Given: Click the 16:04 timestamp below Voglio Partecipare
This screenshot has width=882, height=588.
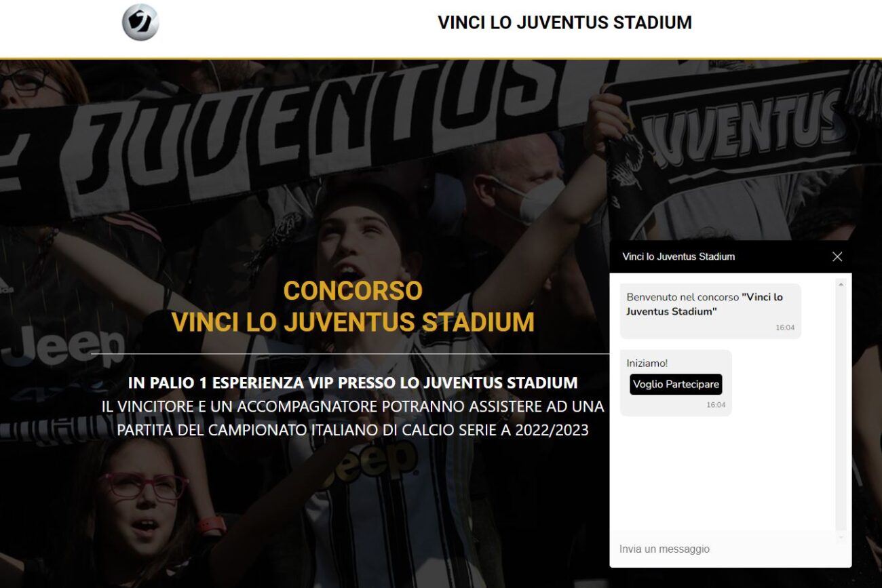Looking at the screenshot, I should pyautogui.click(x=716, y=405).
